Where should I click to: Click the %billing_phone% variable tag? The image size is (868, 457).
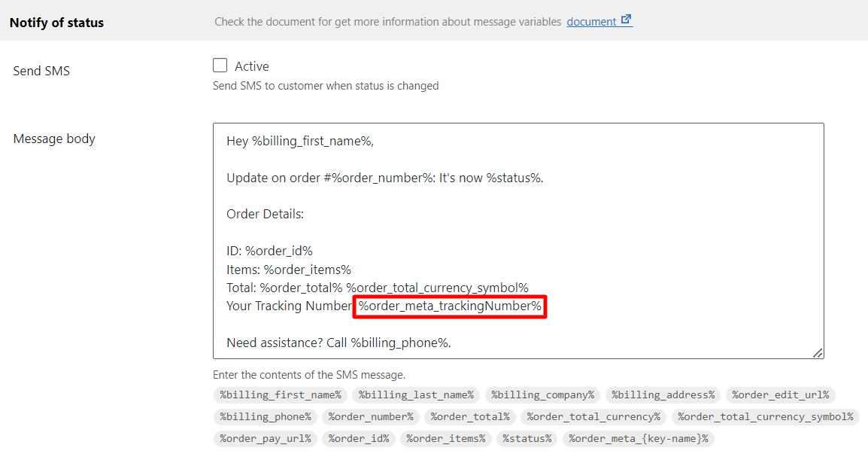tap(266, 416)
